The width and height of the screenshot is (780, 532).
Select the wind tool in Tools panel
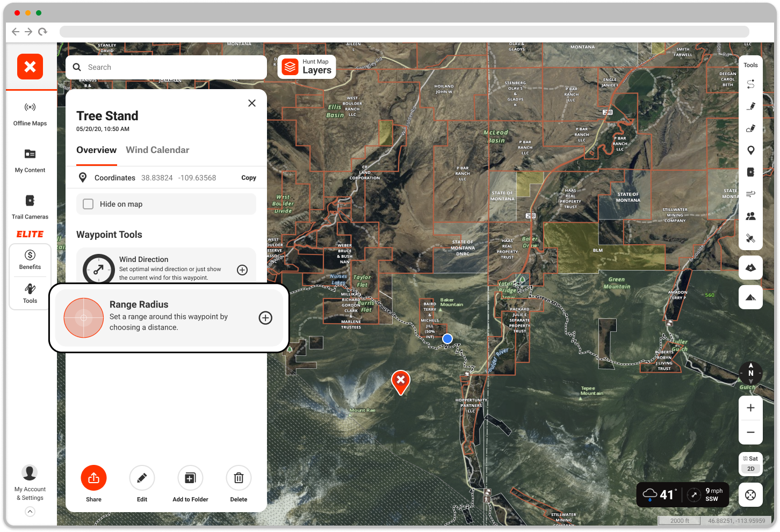(x=751, y=194)
